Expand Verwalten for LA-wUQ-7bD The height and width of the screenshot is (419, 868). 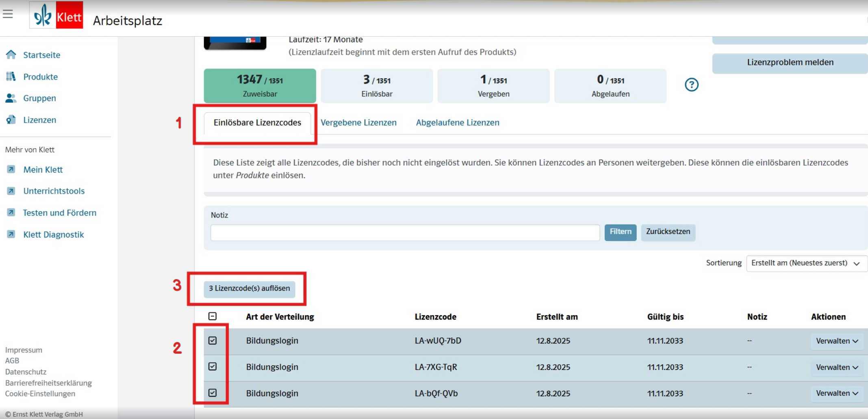[x=837, y=341]
